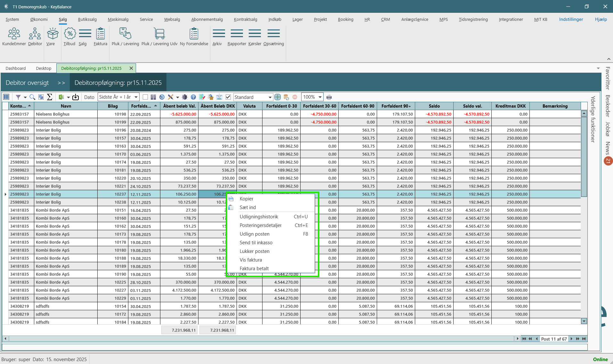Click the printer icon in toolbar
The height and width of the screenshot is (364, 613).
click(329, 97)
